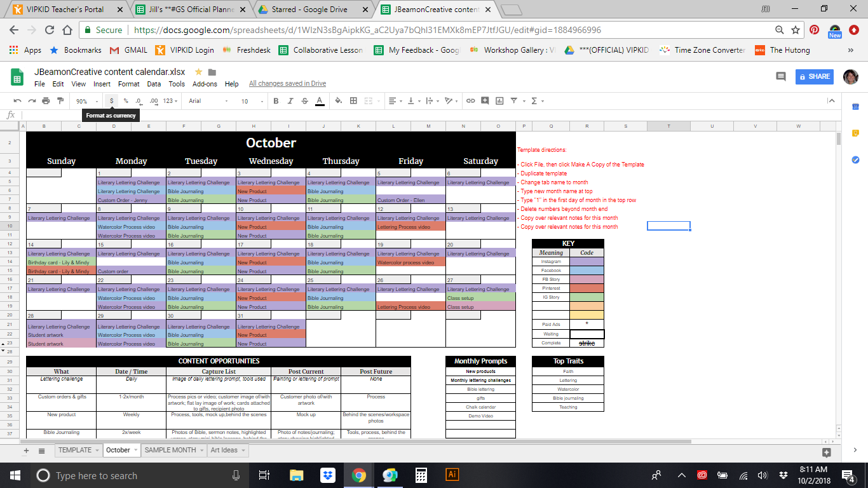The width and height of the screenshot is (868, 488).
Task: Click the blue SHARE button
Action: (x=815, y=76)
